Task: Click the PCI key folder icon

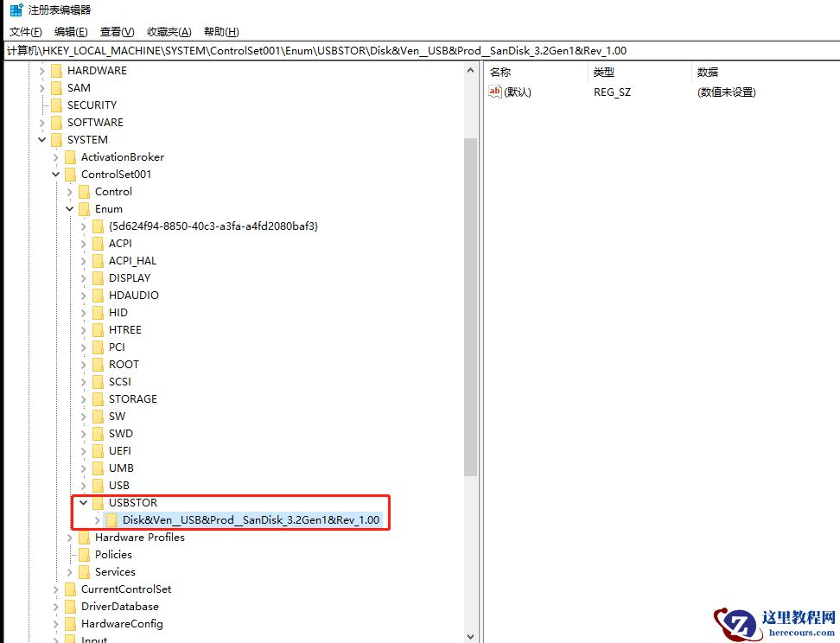Action: click(98, 347)
